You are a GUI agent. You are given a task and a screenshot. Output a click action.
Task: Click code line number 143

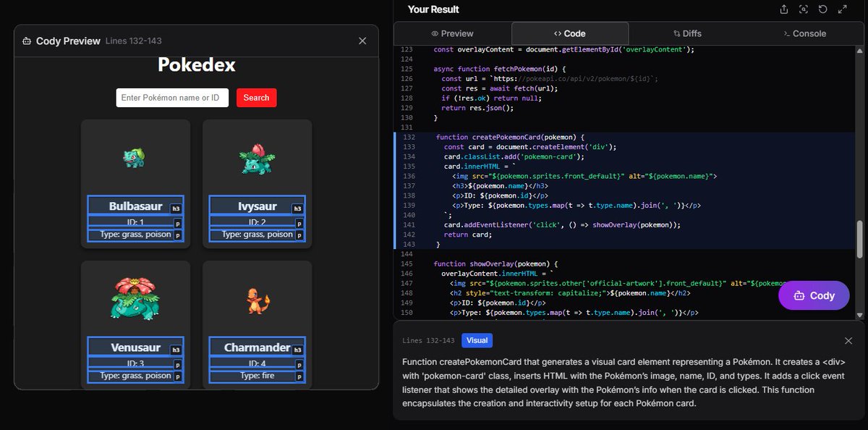409,245
